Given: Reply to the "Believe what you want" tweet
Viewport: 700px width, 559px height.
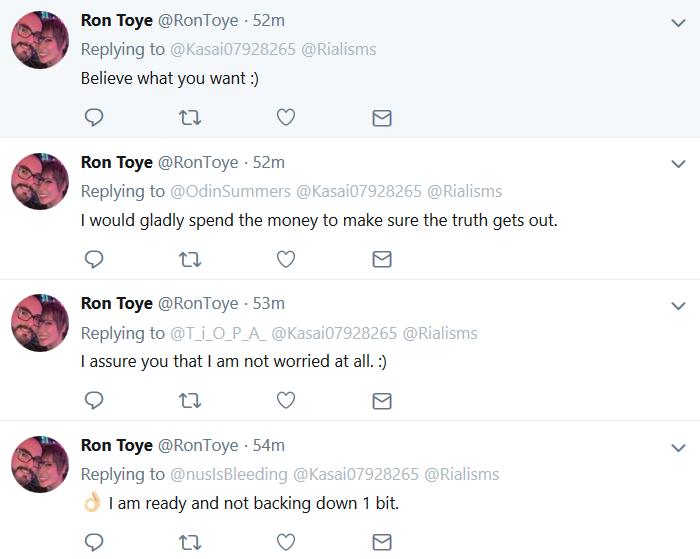Looking at the screenshot, I should tap(94, 117).
